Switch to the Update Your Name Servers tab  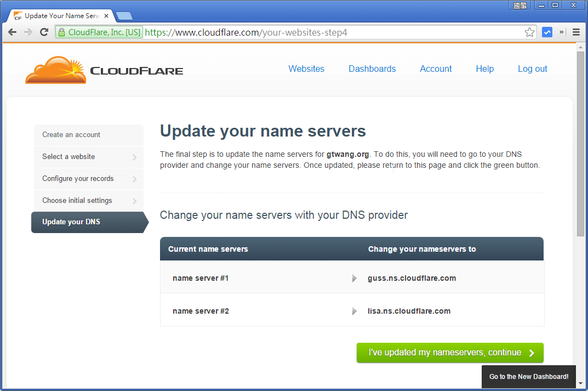58,15
